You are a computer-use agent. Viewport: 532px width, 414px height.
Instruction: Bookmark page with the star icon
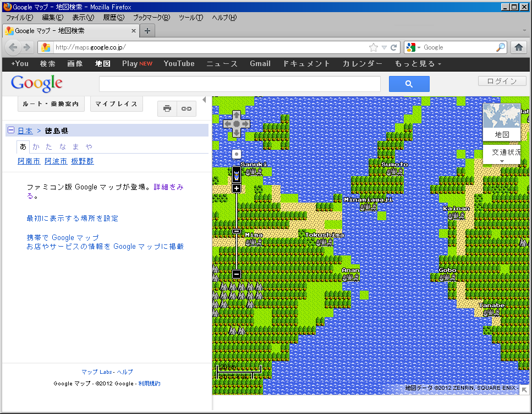pyautogui.click(x=373, y=47)
